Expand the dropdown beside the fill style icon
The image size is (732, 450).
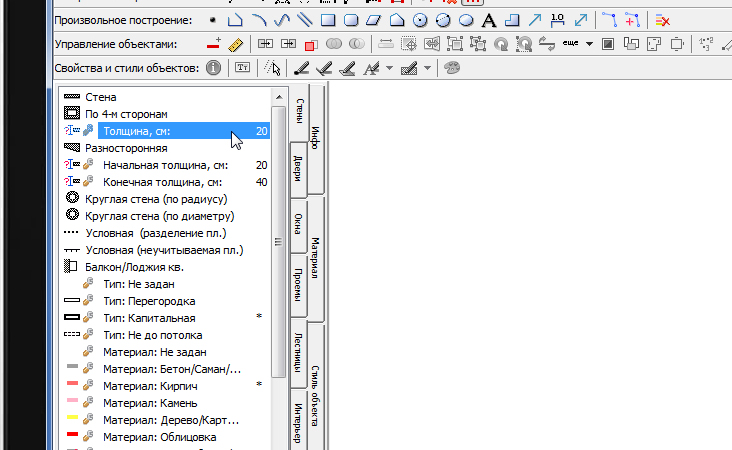click(x=428, y=68)
